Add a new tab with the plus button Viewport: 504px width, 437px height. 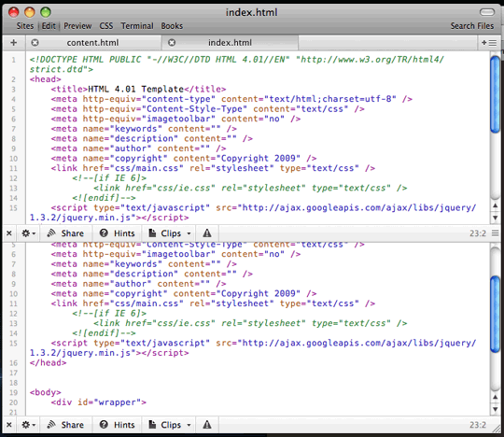[13, 42]
